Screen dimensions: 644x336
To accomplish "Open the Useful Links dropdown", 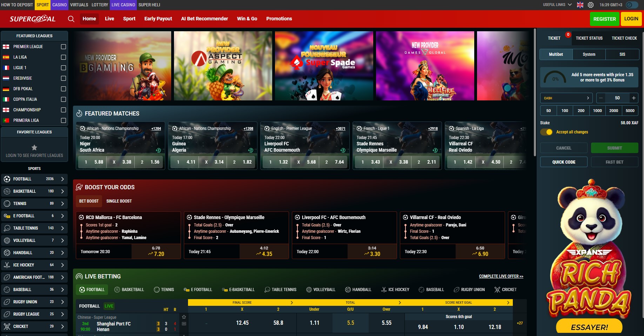I will tap(557, 5).
